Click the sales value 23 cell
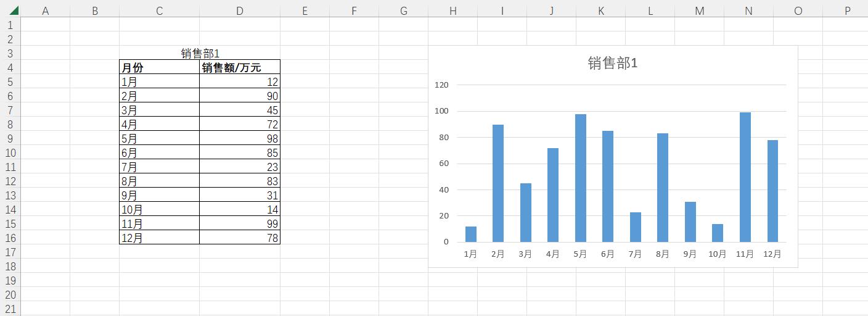 [239, 167]
